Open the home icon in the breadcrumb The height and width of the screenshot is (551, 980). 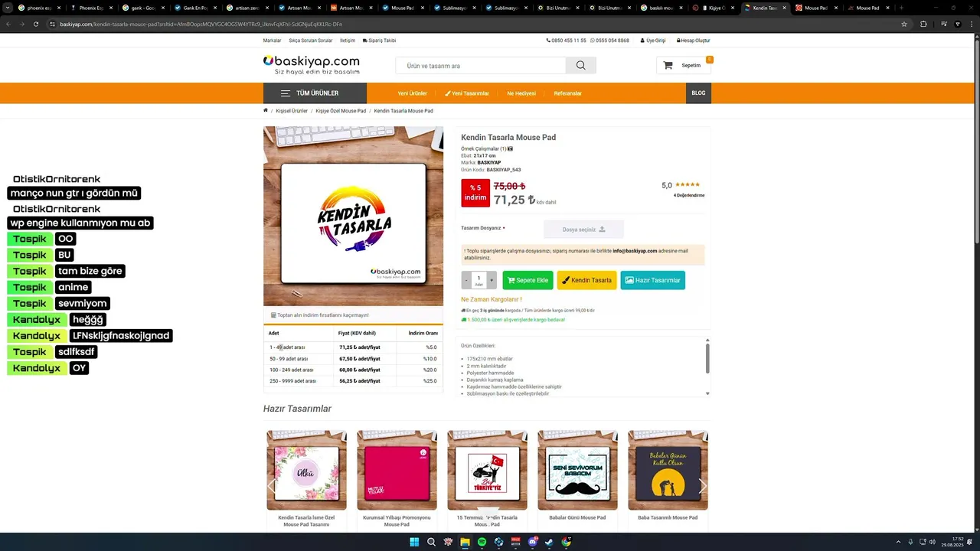[x=266, y=110]
